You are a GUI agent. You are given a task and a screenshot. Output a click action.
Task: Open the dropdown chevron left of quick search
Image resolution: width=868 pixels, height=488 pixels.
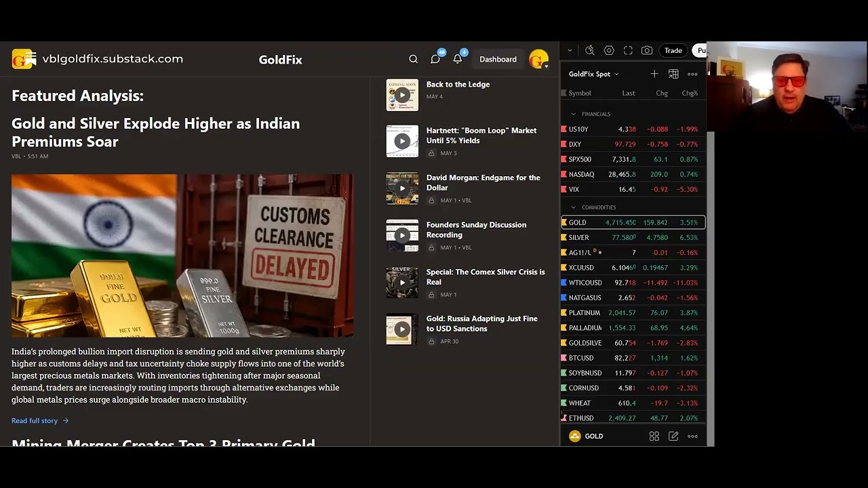(x=570, y=50)
